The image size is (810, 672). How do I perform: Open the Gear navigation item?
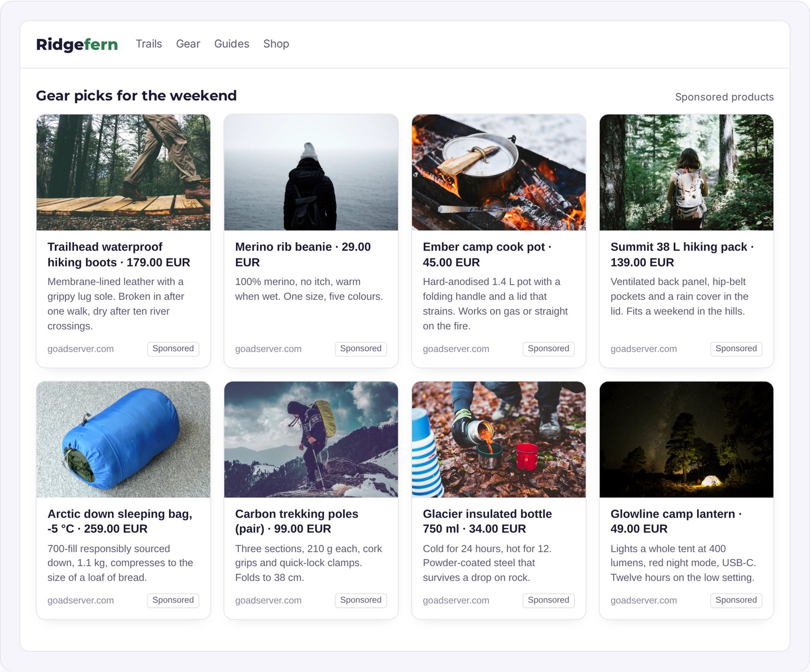(x=188, y=44)
